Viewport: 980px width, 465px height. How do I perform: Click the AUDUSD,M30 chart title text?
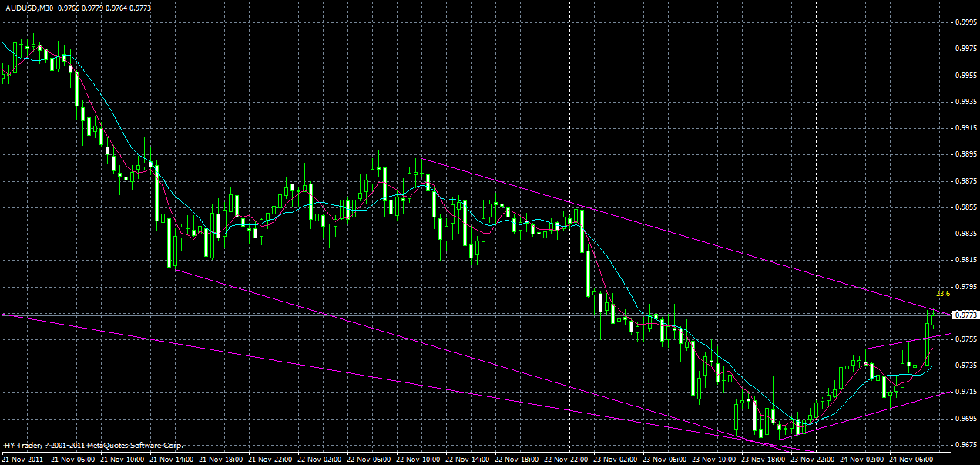pos(29,8)
